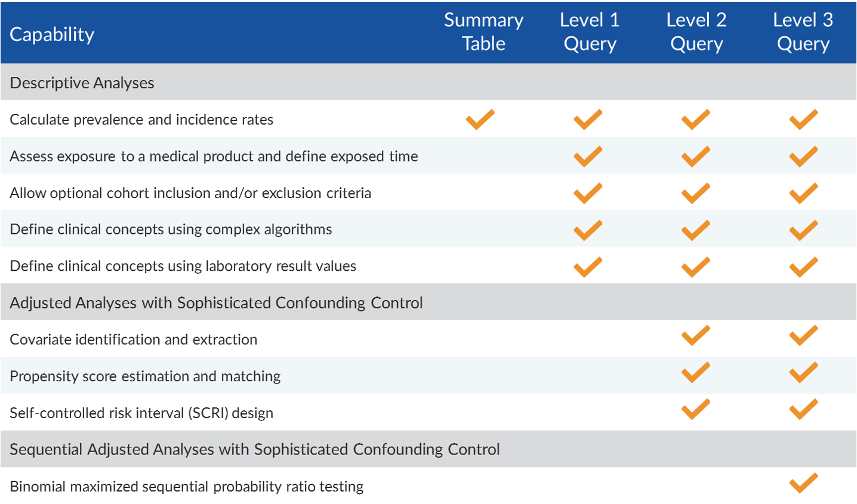Image resolution: width=857 pixels, height=504 pixels.
Task: Select the Level 3 Query column header
Action: point(803,32)
